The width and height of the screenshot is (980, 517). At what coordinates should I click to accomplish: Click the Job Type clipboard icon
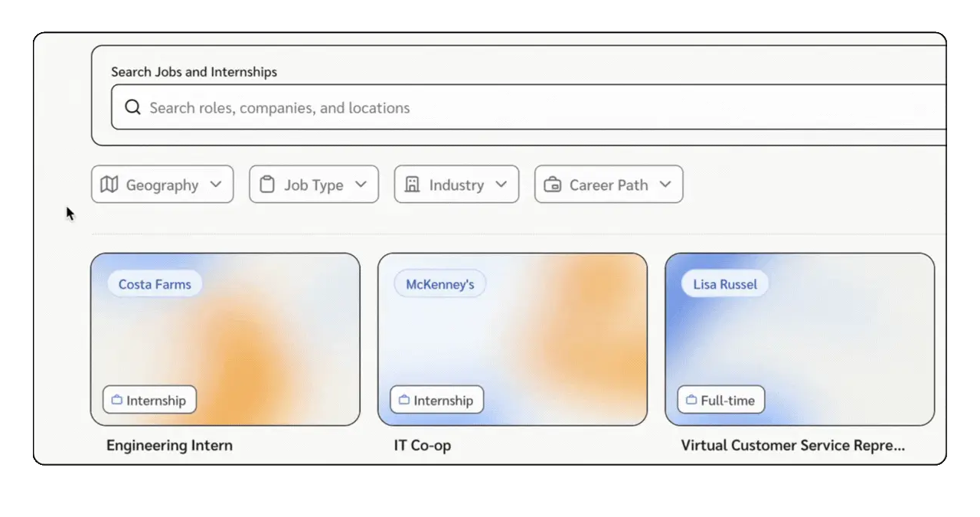(x=267, y=185)
